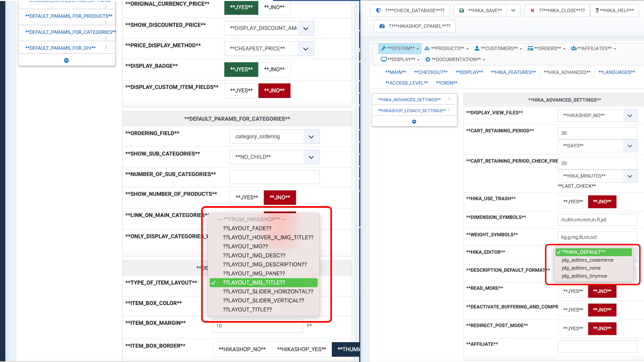This screenshot has width=644, height=362.
Task: Click the red X Close icon
Action: pos(532,10)
